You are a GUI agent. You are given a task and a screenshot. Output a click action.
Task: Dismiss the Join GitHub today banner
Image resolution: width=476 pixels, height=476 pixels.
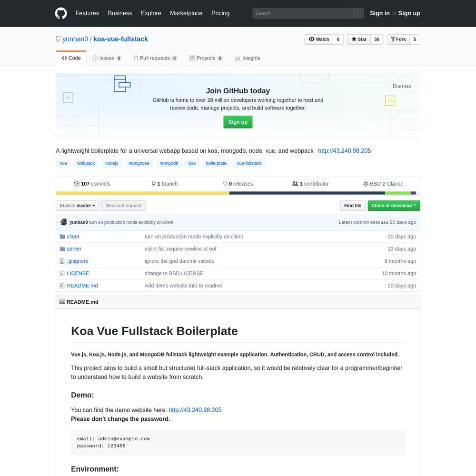click(402, 86)
